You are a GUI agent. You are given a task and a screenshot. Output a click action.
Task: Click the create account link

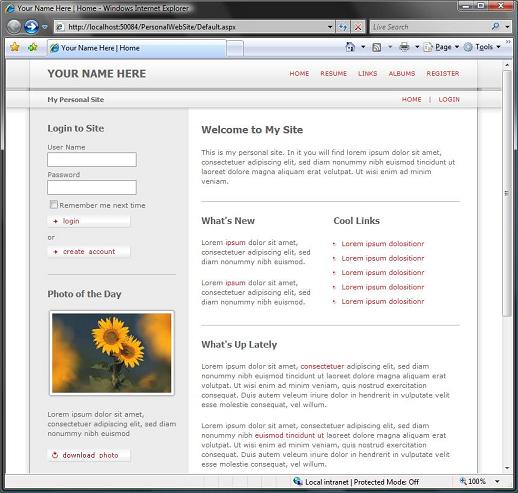(x=89, y=252)
